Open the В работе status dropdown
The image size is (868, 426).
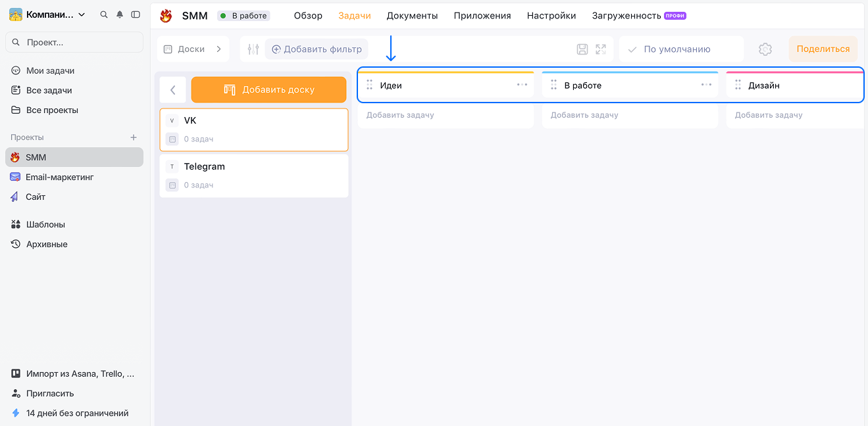(x=243, y=16)
